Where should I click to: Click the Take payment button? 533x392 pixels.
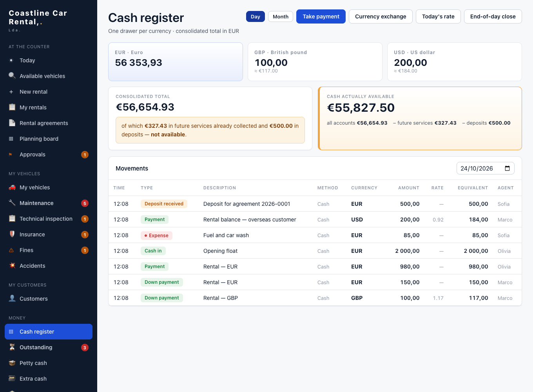pyautogui.click(x=321, y=16)
